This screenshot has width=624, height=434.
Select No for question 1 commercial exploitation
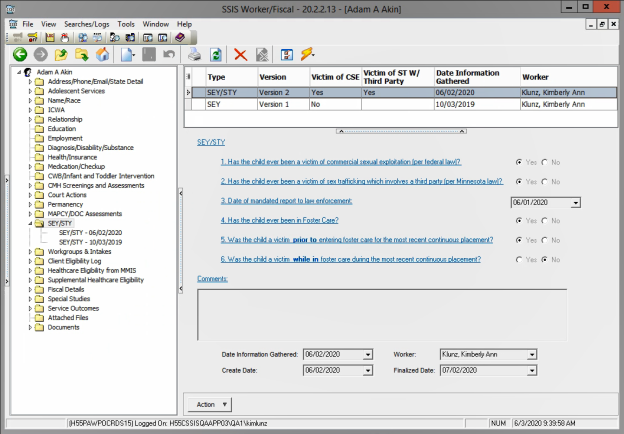[x=544, y=162]
